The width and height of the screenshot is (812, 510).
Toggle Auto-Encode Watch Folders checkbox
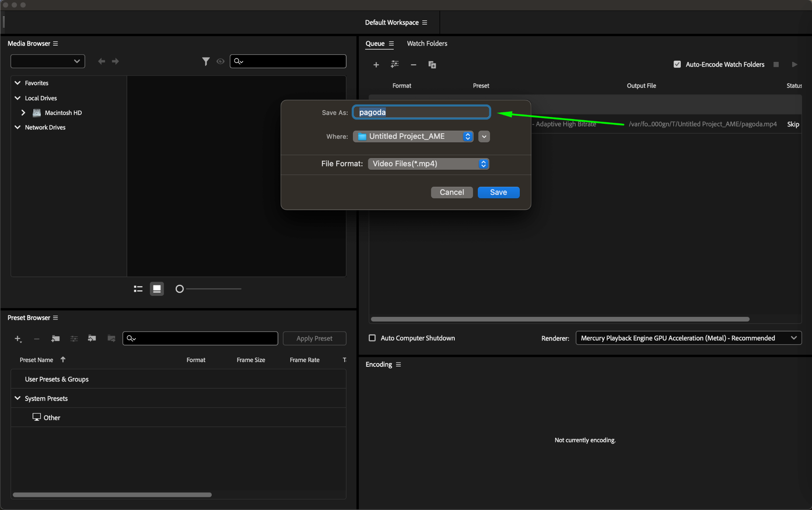pos(677,64)
